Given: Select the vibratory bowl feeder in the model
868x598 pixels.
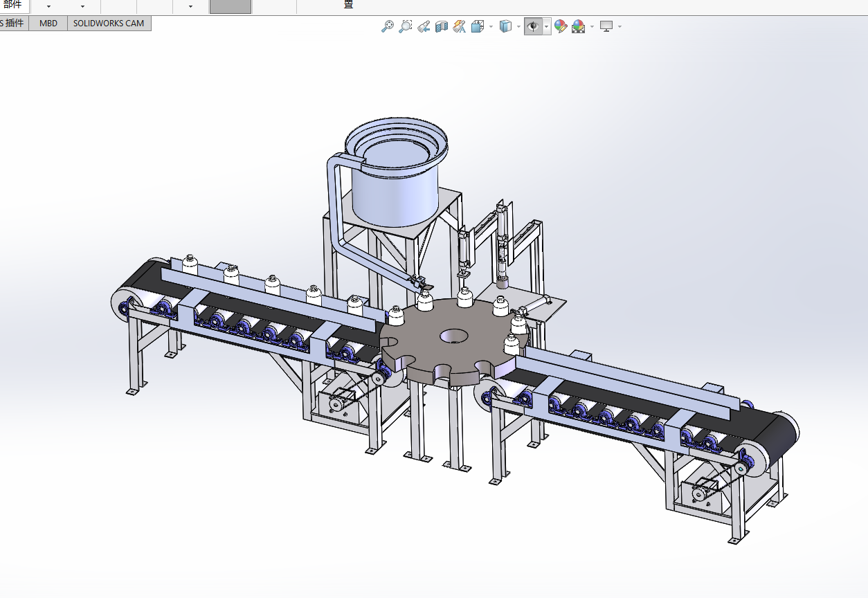Looking at the screenshot, I should (396, 173).
